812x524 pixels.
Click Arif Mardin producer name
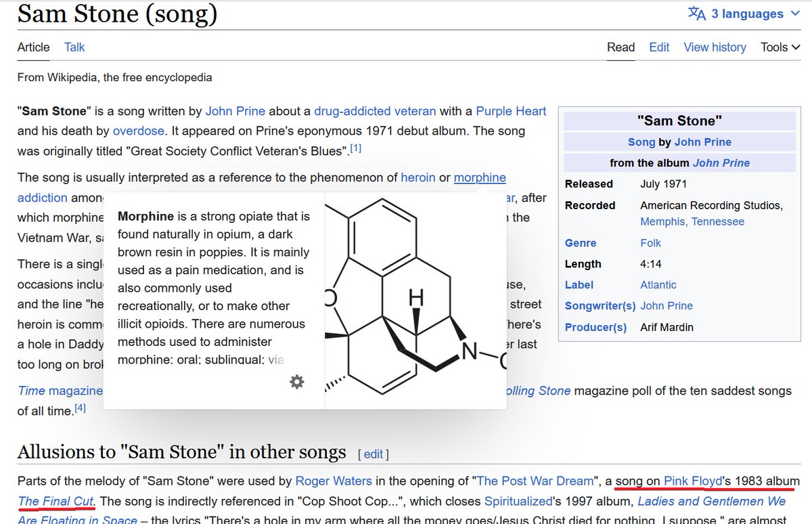click(667, 328)
